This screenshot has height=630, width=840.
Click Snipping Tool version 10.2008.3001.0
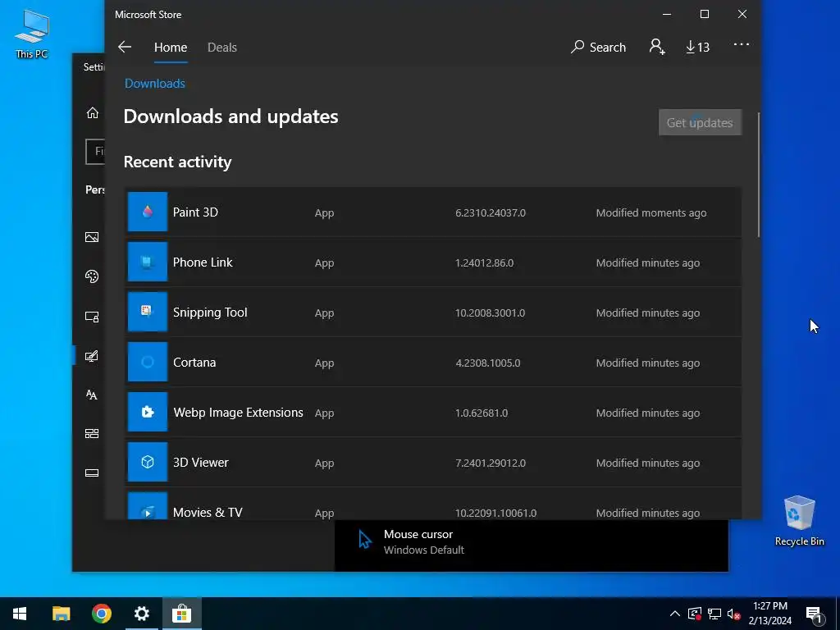pos(491,313)
